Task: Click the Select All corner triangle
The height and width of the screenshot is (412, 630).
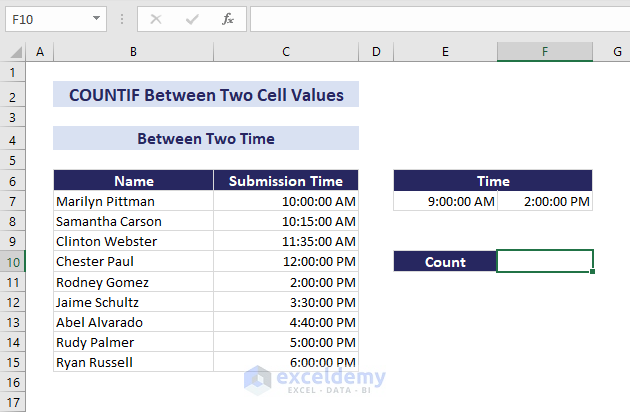Action: point(12,51)
